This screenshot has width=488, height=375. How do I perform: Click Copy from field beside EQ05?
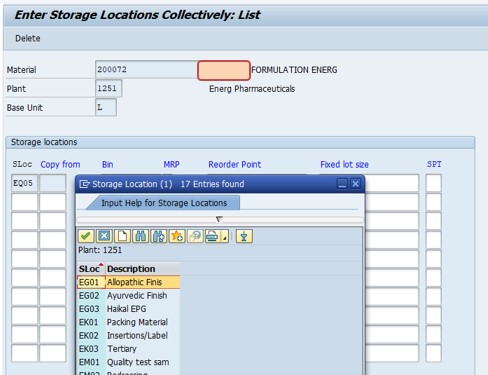(x=53, y=183)
